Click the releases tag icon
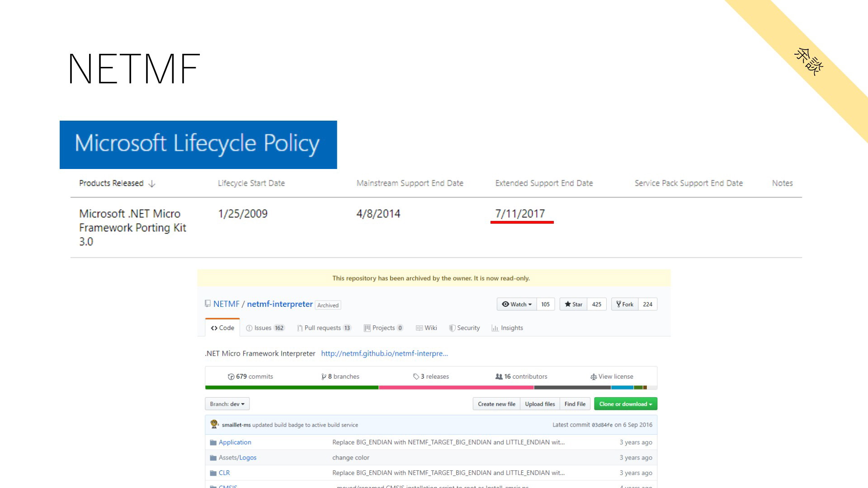Viewport: 868px width, 488px height. (x=416, y=376)
